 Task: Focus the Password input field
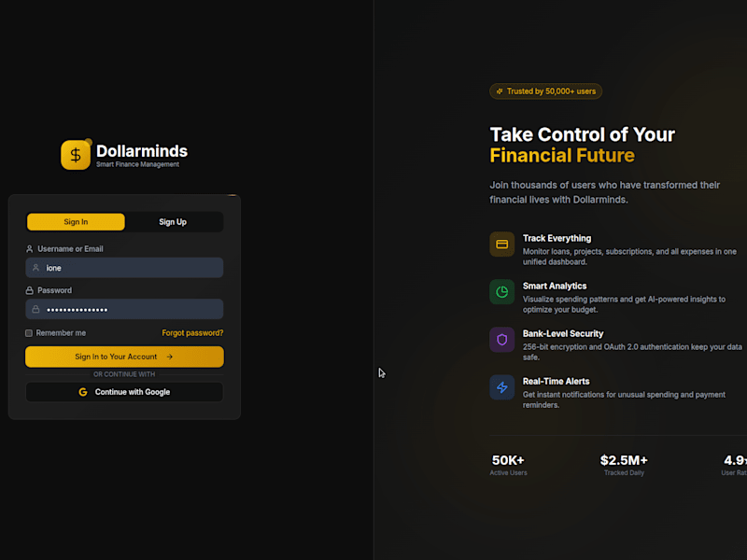[x=124, y=309]
